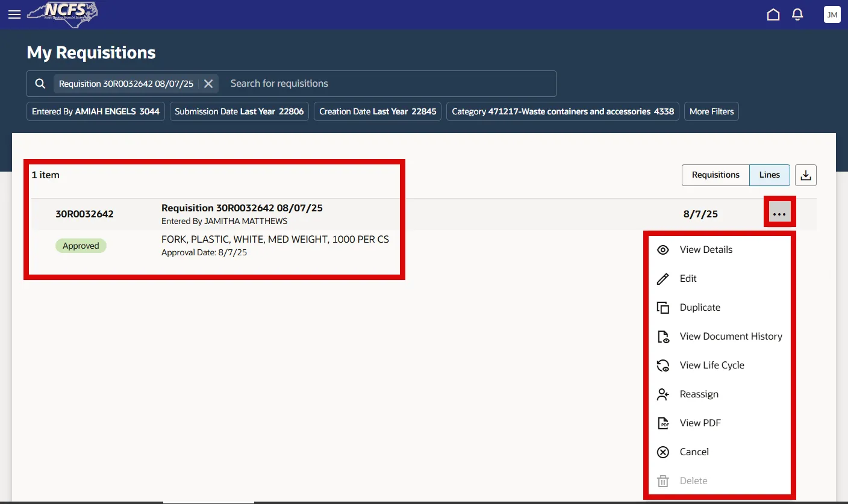Click More Filters button
This screenshot has width=848, height=504.
coord(711,111)
